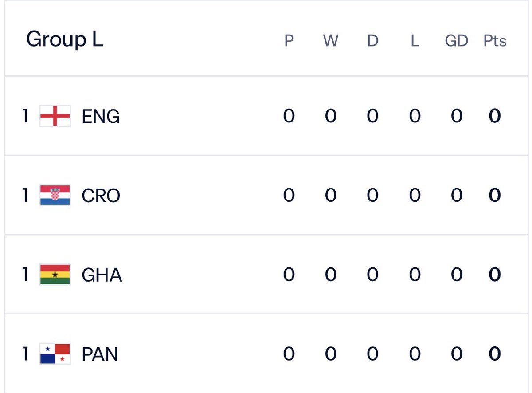
Task: Click the D column header
Action: (373, 41)
